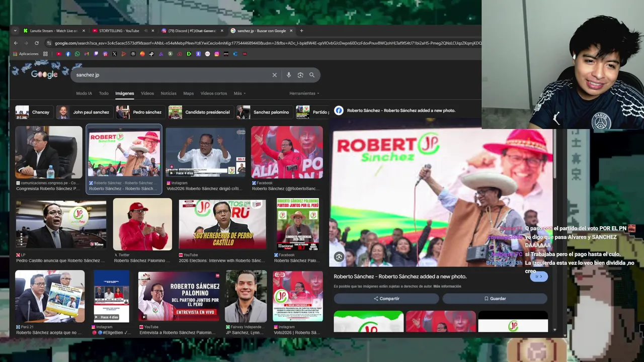
Task: Start voice search with microphone icon
Action: tap(289, 75)
